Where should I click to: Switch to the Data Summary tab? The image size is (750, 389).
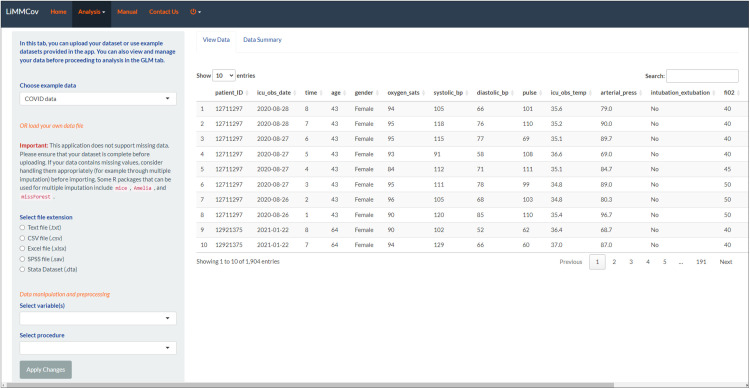pos(262,40)
